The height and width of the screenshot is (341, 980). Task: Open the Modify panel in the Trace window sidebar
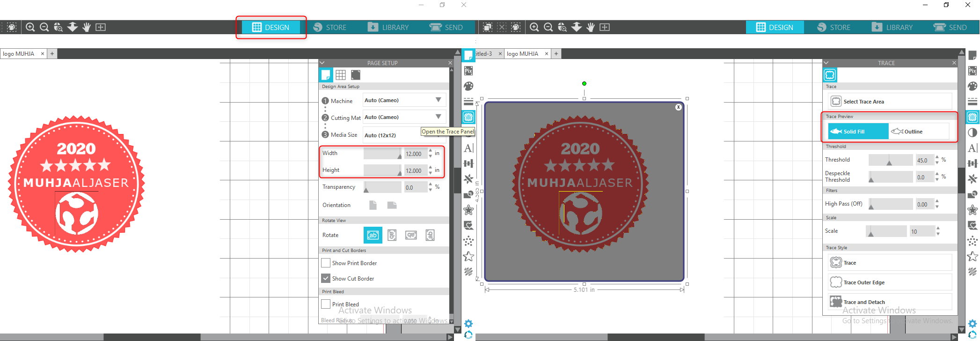[x=973, y=194]
